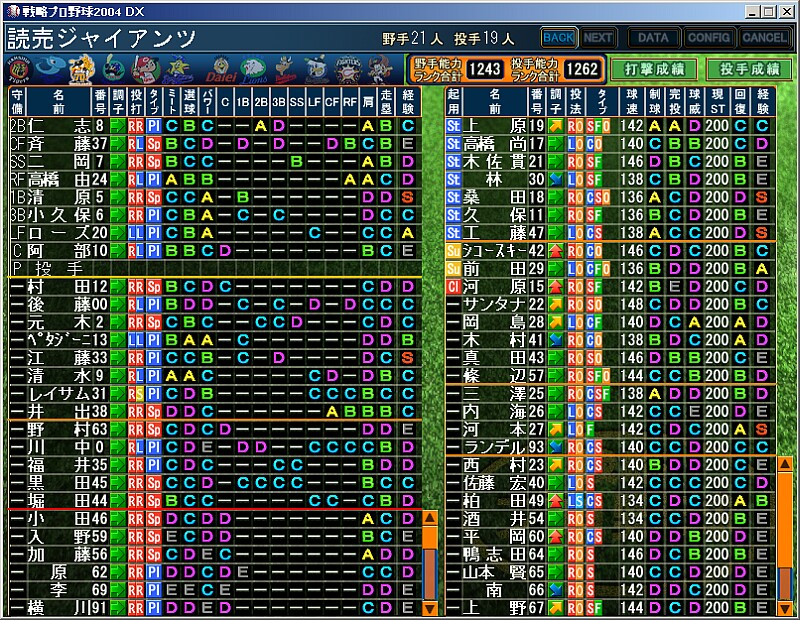This screenshot has width=800, height=620.
Task: Click the game icon in the title bar
Action: 13,11
